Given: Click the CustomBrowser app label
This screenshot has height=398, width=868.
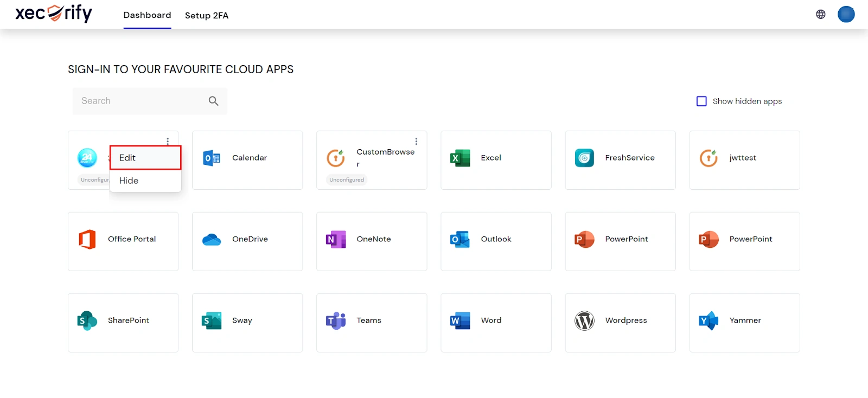Looking at the screenshot, I should 385,158.
